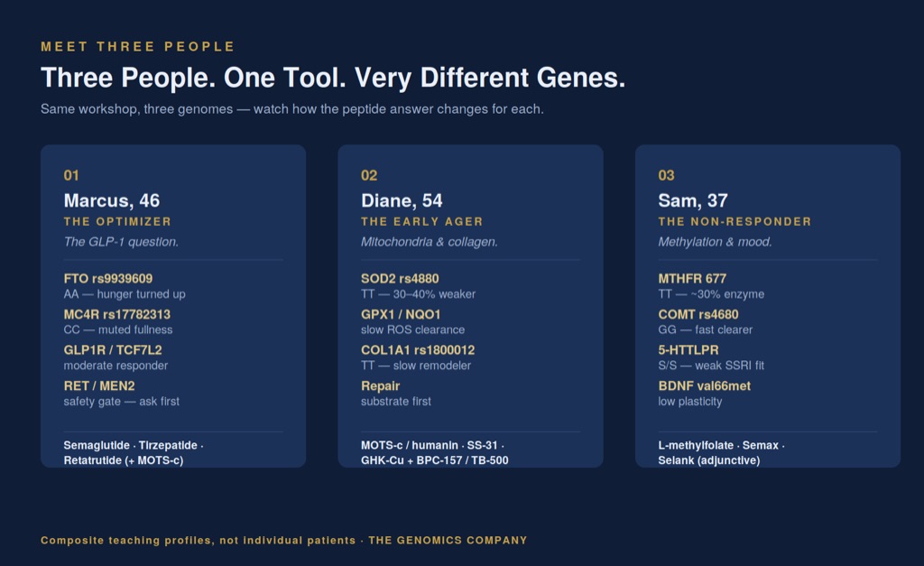Select gene 'COMT rs4680'

[698, 314]
